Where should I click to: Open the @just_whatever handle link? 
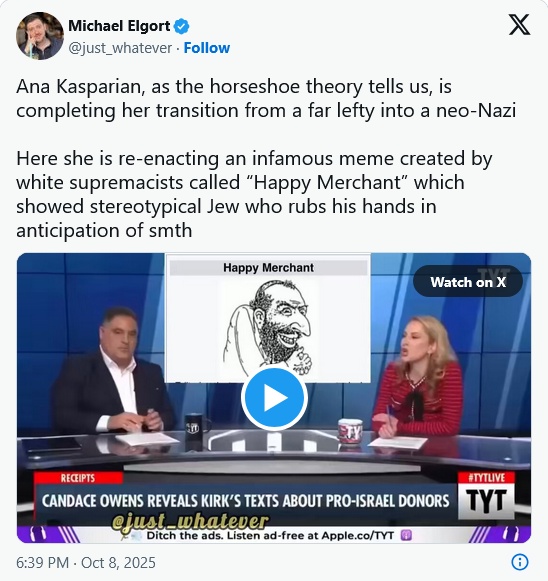pos(120,48)
